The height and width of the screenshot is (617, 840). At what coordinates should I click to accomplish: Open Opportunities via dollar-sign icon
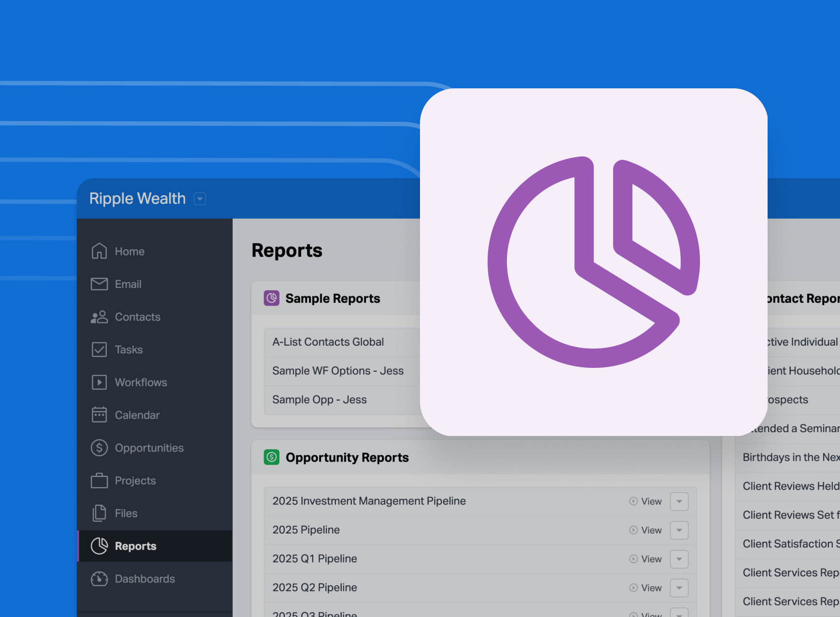(99, 448)
